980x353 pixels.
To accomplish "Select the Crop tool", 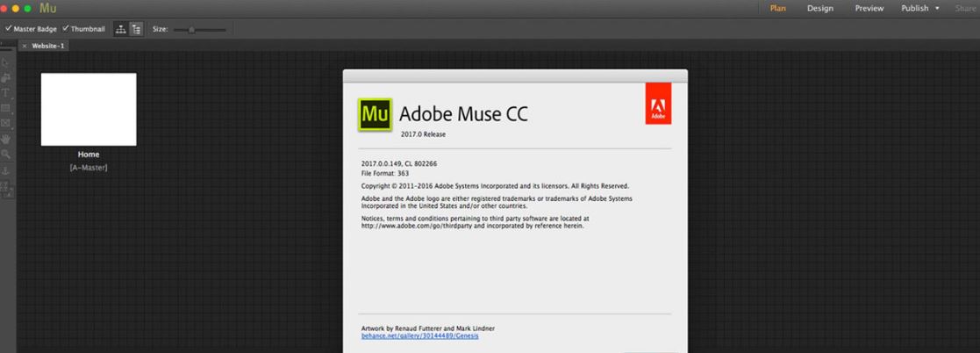I will point(5,77).
